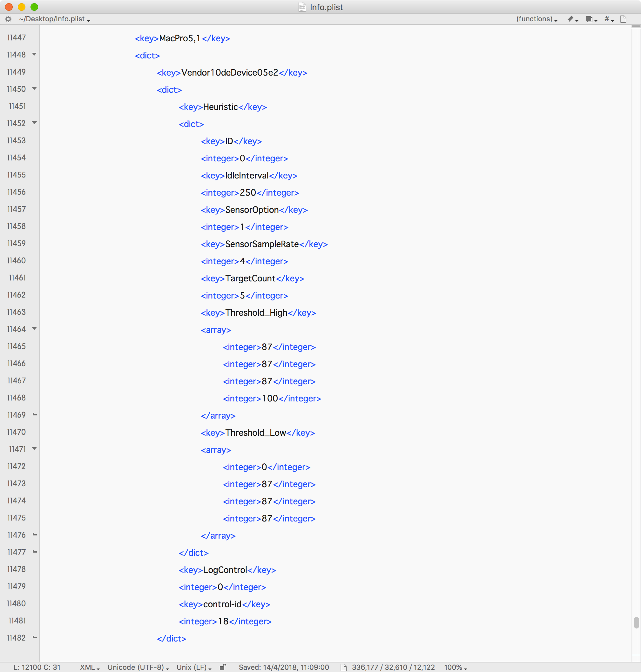Open the Unix (LF) line endings menu
Screen dimensions: 641x672
point(194,667)
